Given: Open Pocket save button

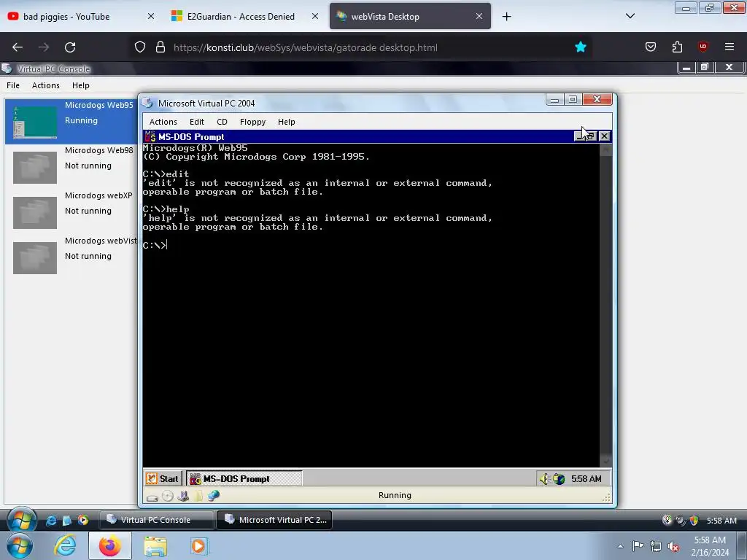Looking at the screenshot, I should (651, 47).
